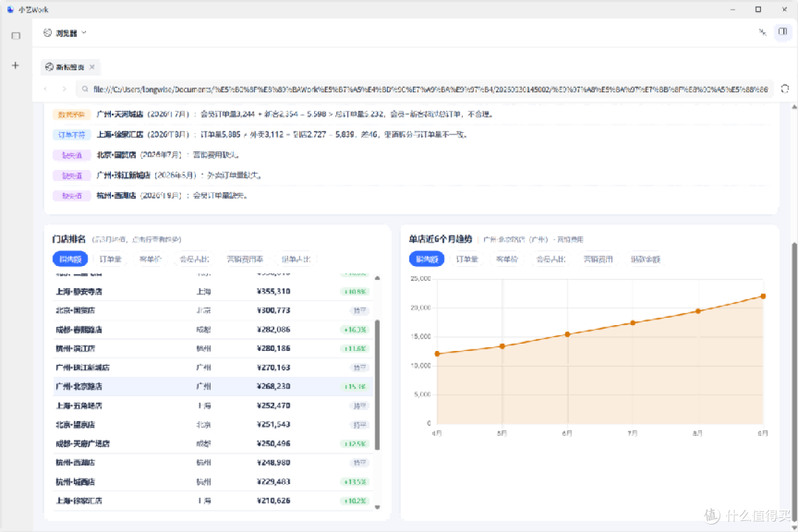Go forward with the right arrow
Screen dimensions: 798x532
pos(64,89)
